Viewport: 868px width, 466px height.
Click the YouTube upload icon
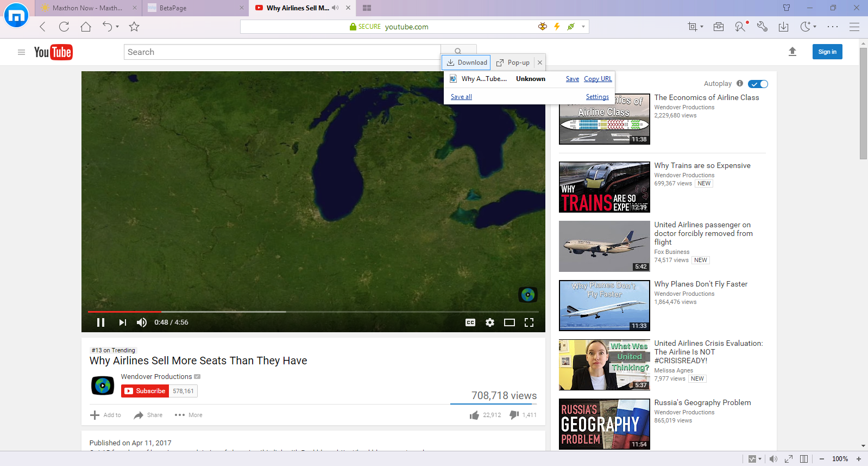[792, 52]
